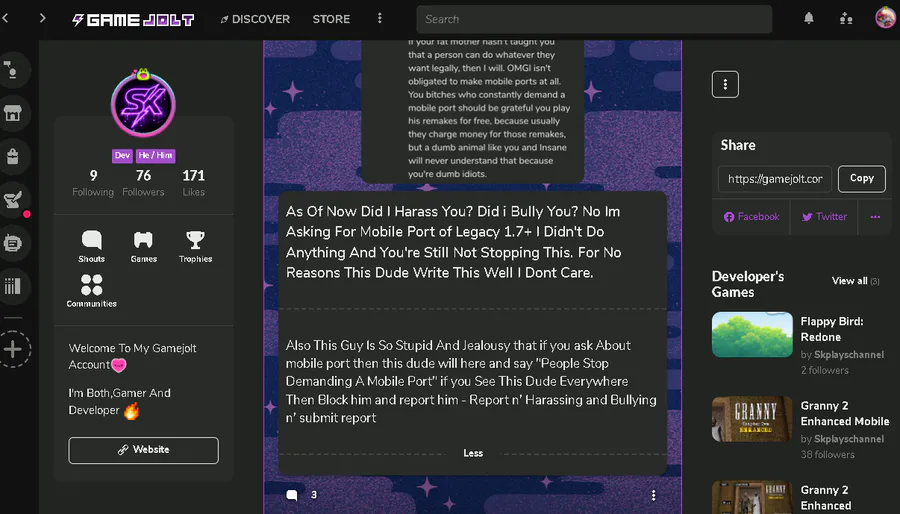Open the Shouts section
The width and height of the screenshot is (900, 514).
coord(92,247)
